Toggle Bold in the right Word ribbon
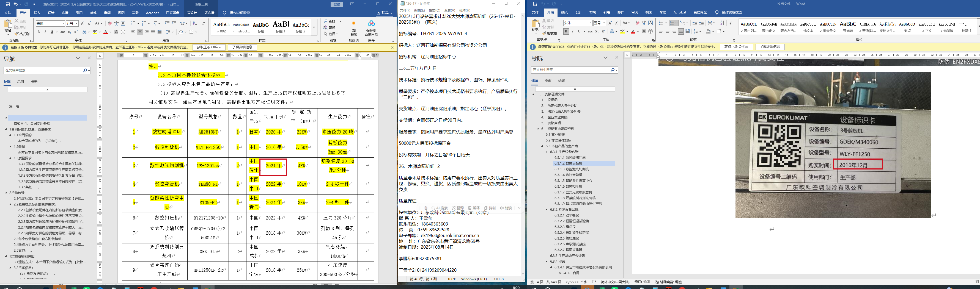This screenshot has height=289, width=980. point(566,32)
